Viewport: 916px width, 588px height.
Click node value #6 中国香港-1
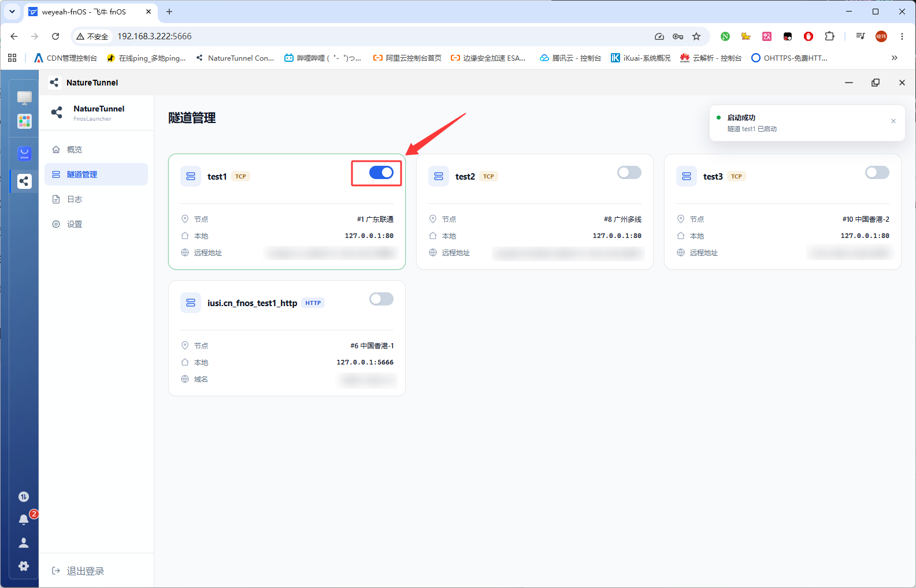(372, 345)
